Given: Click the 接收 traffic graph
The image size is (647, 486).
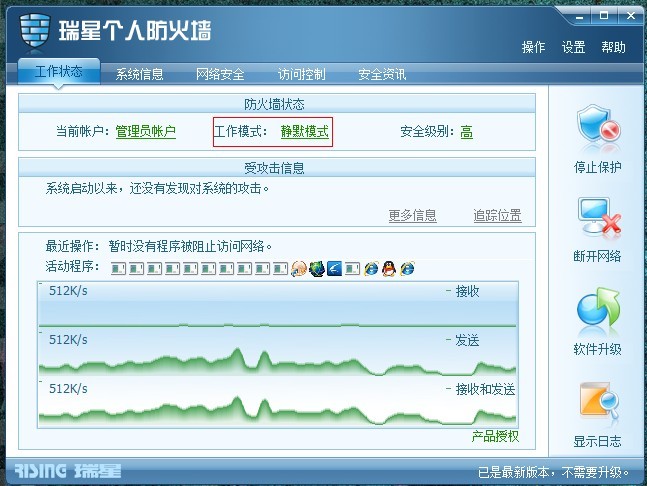Looking at the screenshot, I should pos(278,305).
